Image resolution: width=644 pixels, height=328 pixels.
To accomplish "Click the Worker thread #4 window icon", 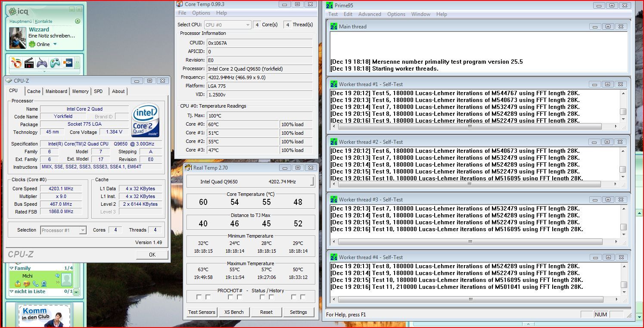I will [334, 257].
